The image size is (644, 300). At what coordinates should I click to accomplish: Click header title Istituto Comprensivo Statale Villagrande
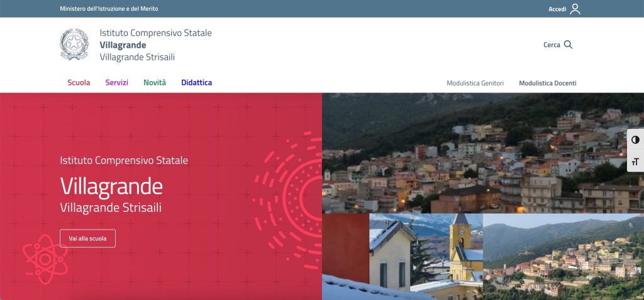(156, 45)
